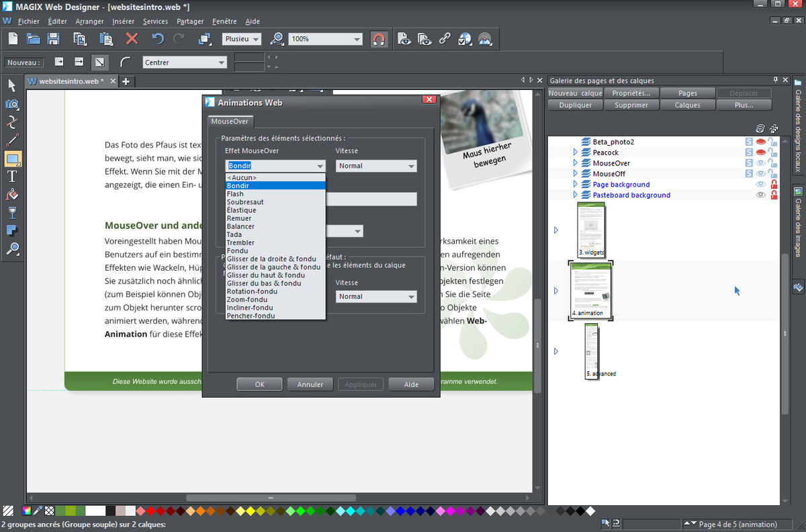
Task: Toggle visibility of MouseOver layer
Action: [x=761, y=163]
